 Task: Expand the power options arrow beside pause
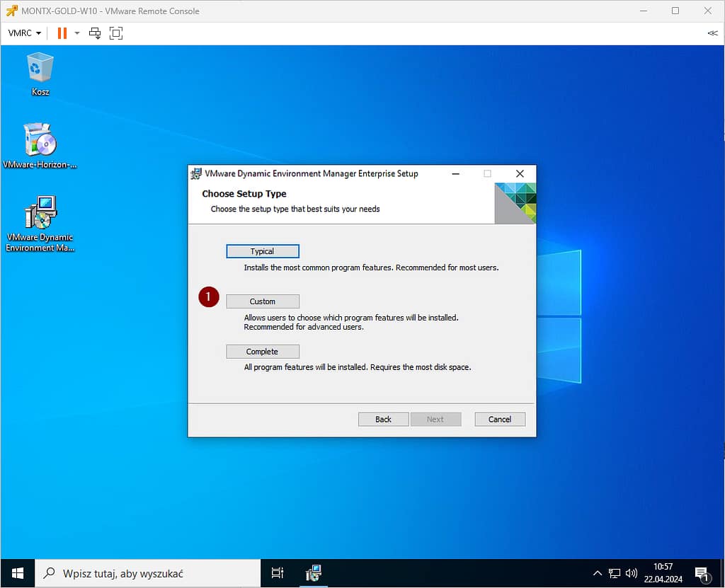coord(77,33)
